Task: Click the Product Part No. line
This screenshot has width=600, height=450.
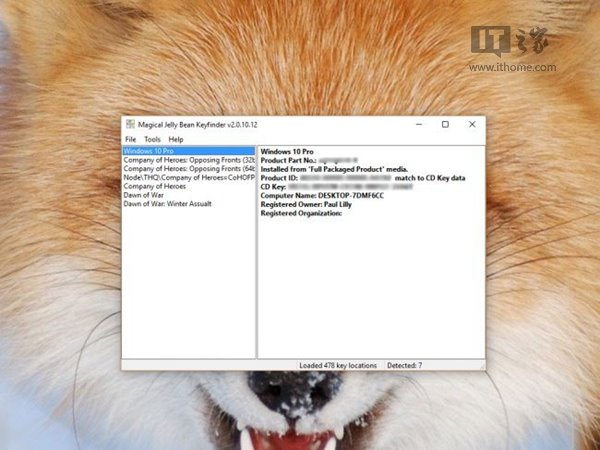Action: click(x=309, y=160)
